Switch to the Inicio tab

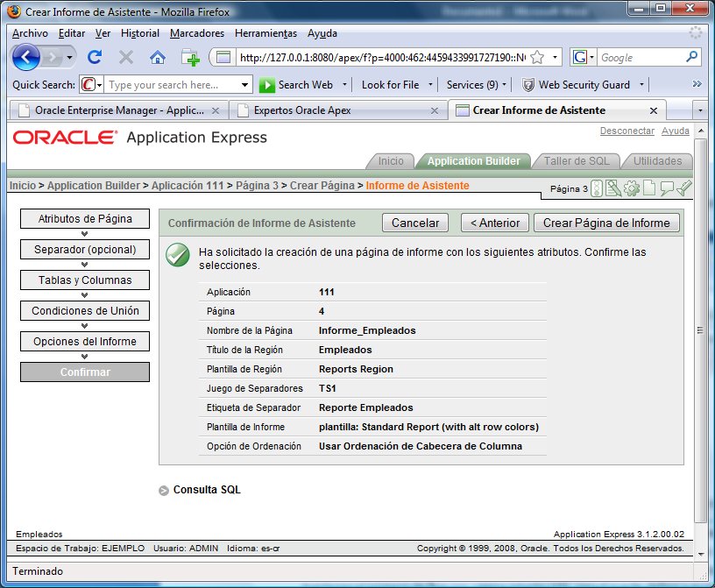[391, 161]
